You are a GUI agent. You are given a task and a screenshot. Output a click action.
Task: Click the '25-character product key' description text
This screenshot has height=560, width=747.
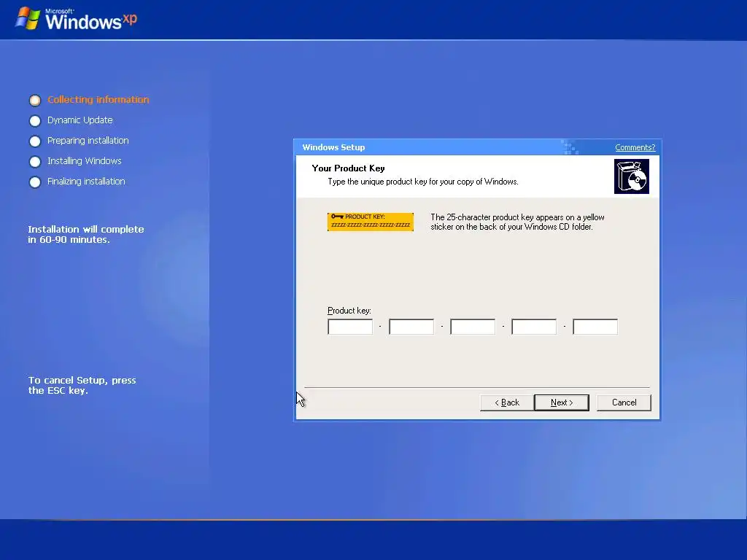coord(517,222)
